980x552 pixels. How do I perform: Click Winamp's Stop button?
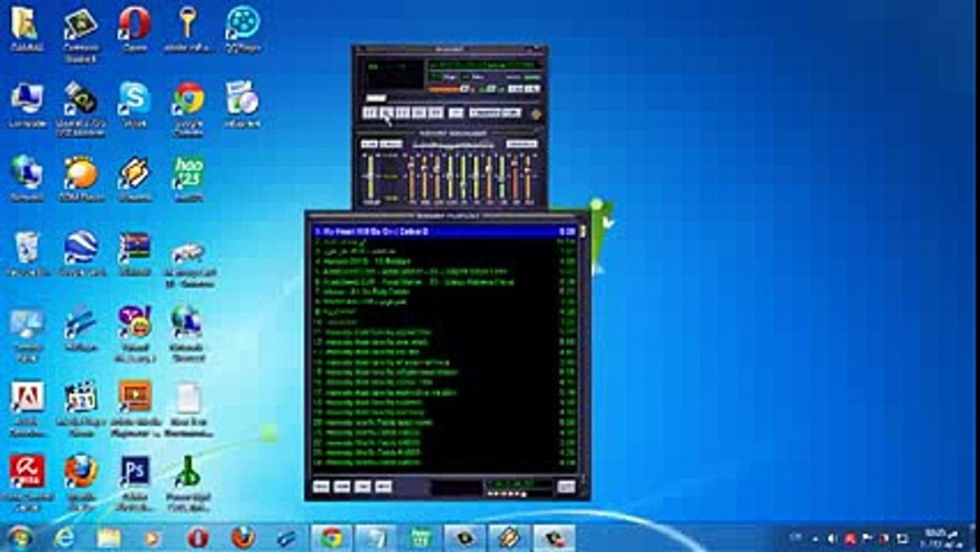pos(419,112)
